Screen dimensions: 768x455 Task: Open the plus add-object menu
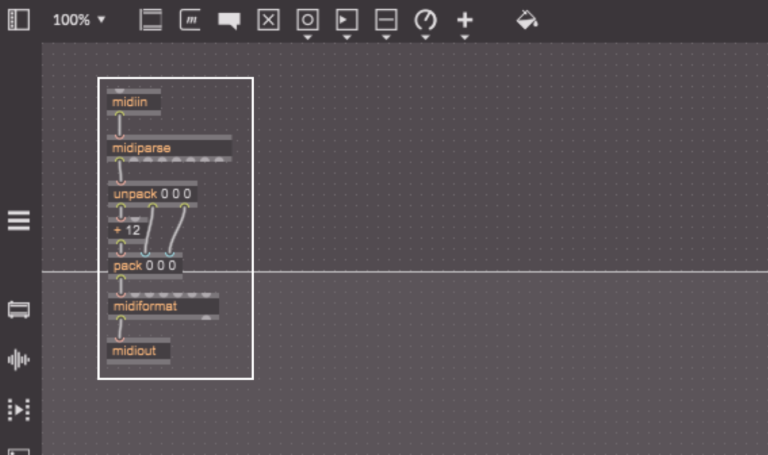(465, 20)
